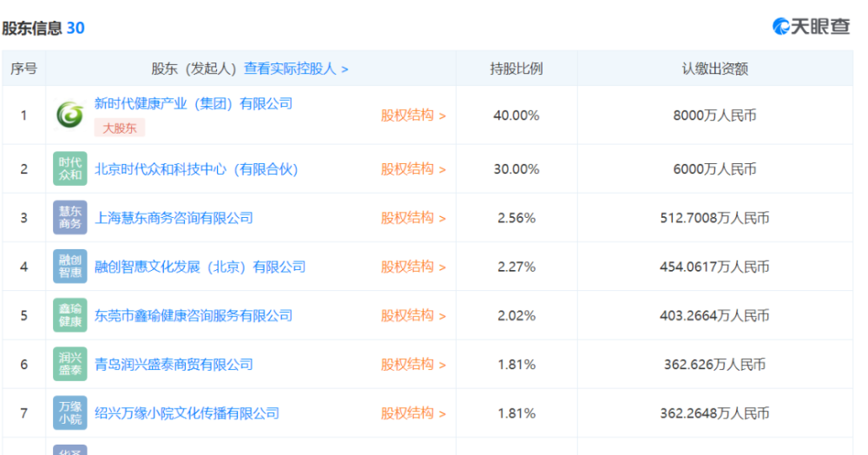The width and height of the screenshot is (868, 455).
Task: Expand 股权结构 for 融创智惠文化发展
Action: 413,267
